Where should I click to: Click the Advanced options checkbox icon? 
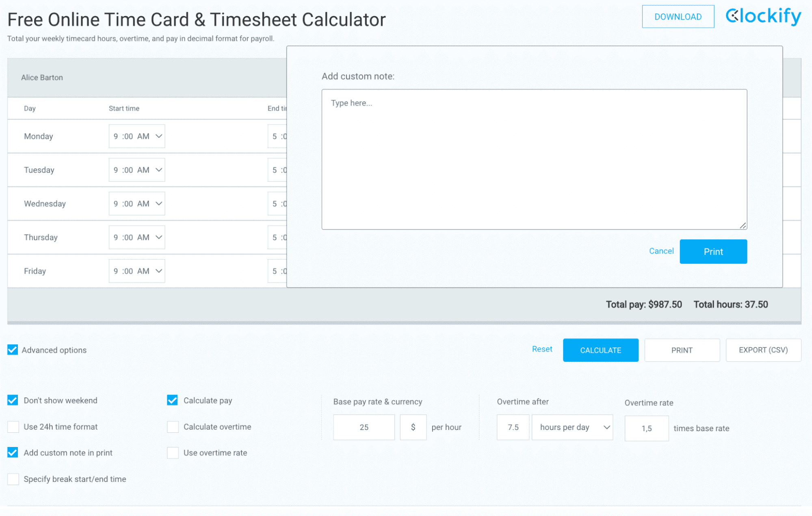tap(13, 350)
